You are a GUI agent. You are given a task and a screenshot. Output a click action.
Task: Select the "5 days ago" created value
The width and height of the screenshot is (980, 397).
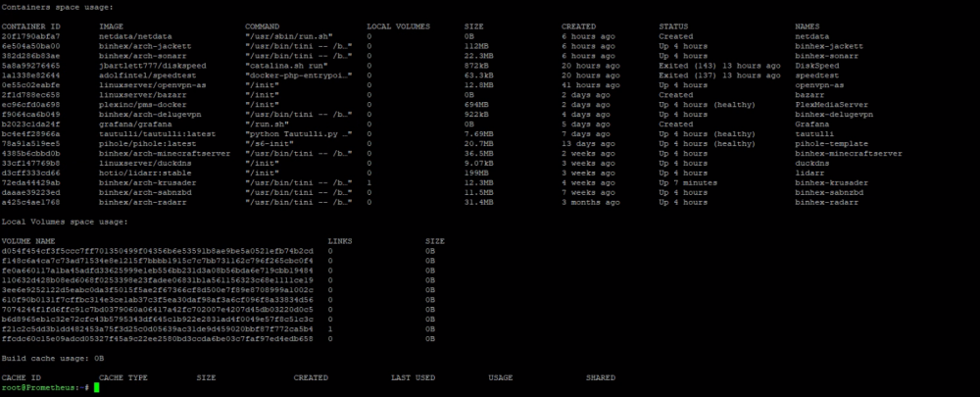click(586, 124)
